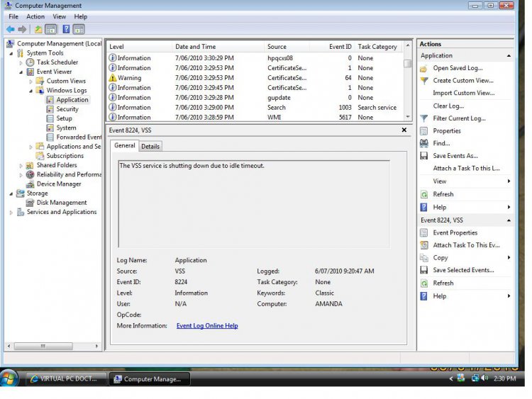
Task: Click the Show/Hide Action Pane toolbar icon
Action: tap(79, 30)
